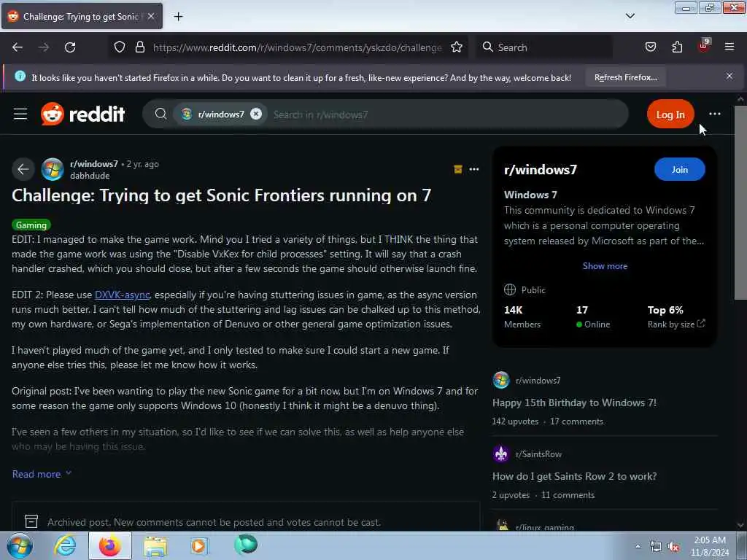Click r/SaintsRow avatar icon
The width and height of the screenshot is (747, 560).
[x=501, y=454]
